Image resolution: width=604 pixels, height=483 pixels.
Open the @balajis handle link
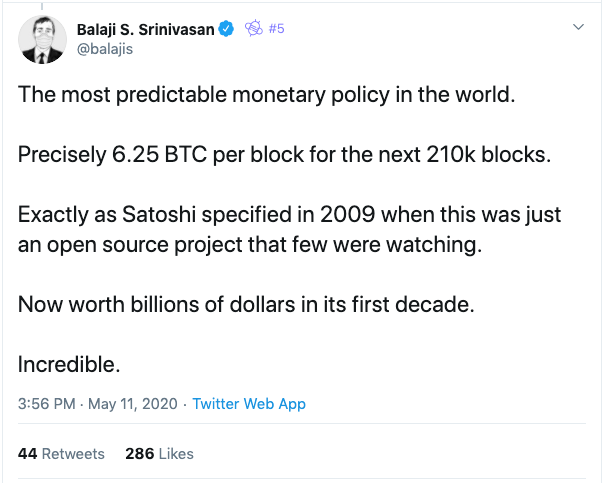click(x=105, y=49)
